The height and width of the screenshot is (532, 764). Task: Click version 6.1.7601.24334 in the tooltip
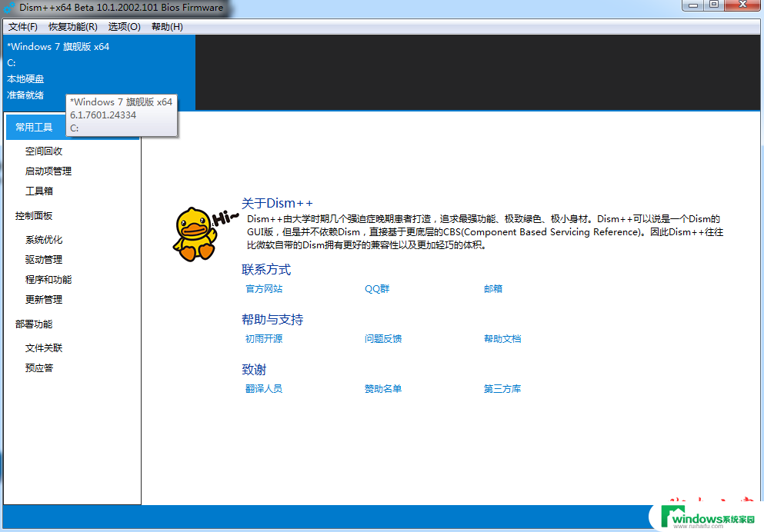103,115
